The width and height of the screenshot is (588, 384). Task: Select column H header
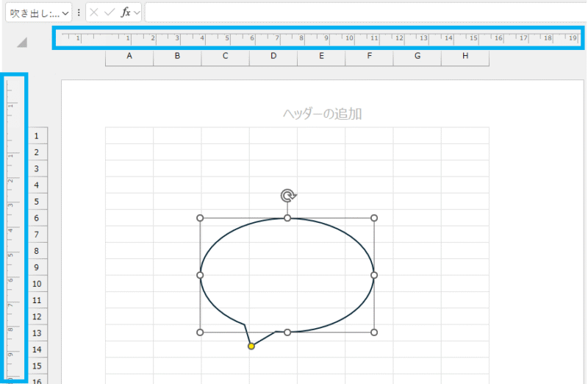pyautogui.click(x=465, y=57)
